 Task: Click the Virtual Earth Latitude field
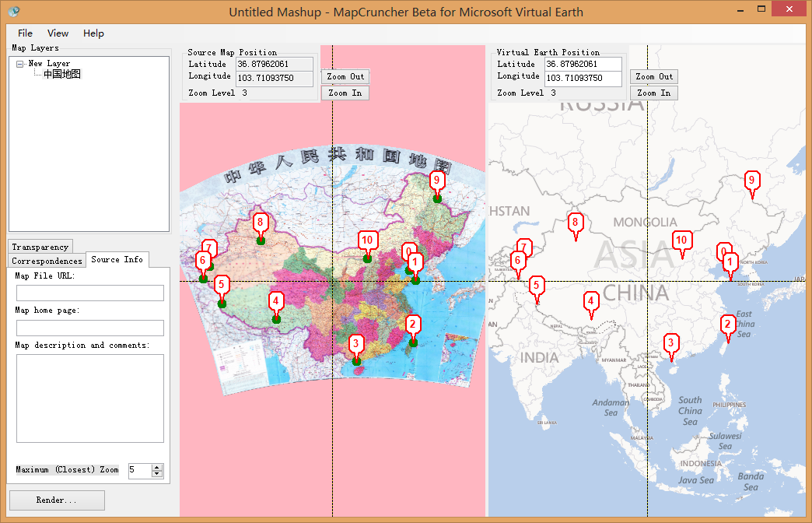pos(583,65)
